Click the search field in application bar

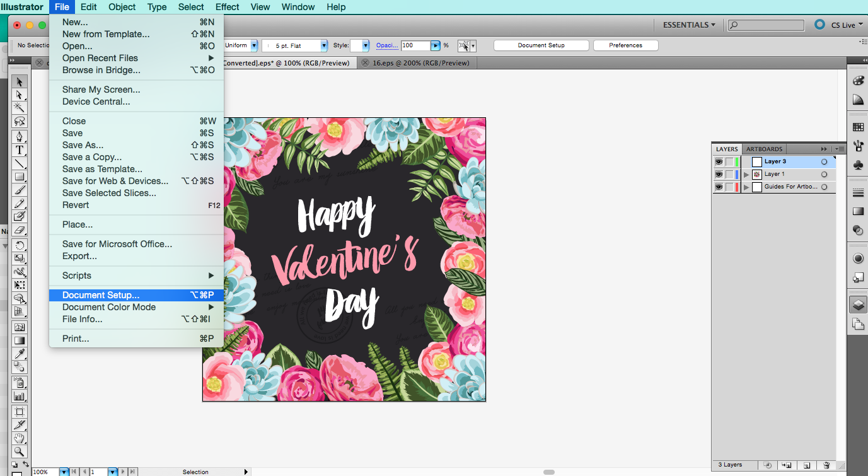point(766,25)
